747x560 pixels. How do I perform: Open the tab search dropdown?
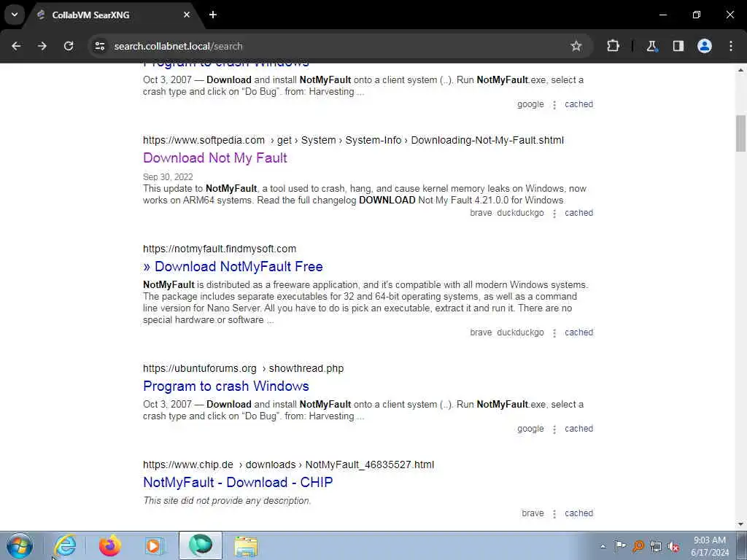(15, 15)
